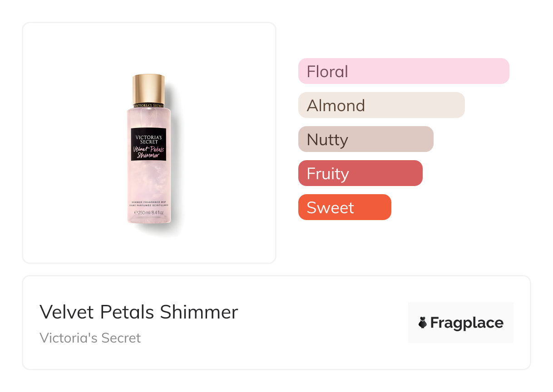
Task: Click the Shimmer Fragrance Mist text on bottle
Action: (148, 201)
